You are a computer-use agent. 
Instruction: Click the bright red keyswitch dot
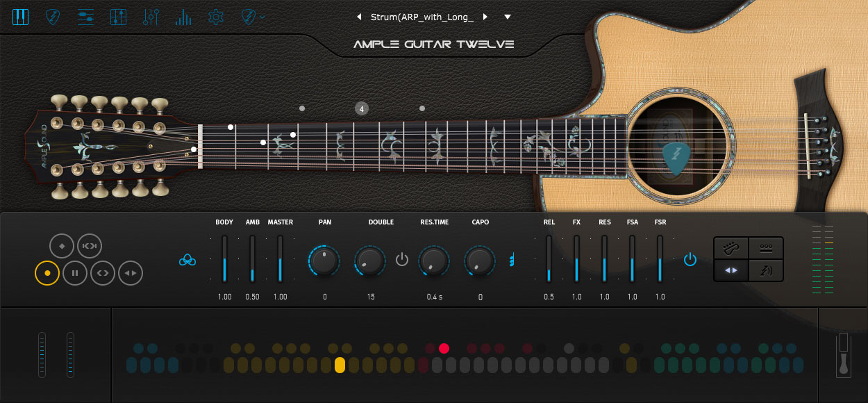click(x=444, y=348)
